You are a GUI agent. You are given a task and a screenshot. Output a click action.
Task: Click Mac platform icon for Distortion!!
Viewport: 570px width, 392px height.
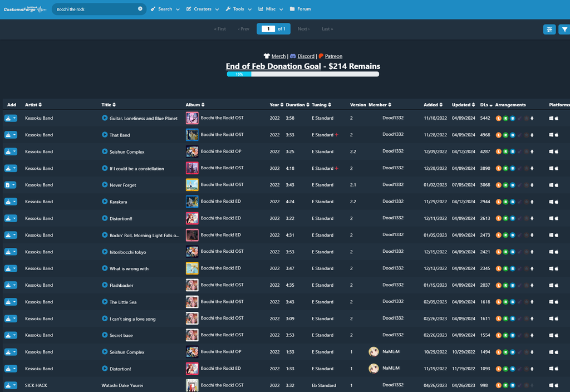coord(557,218)
